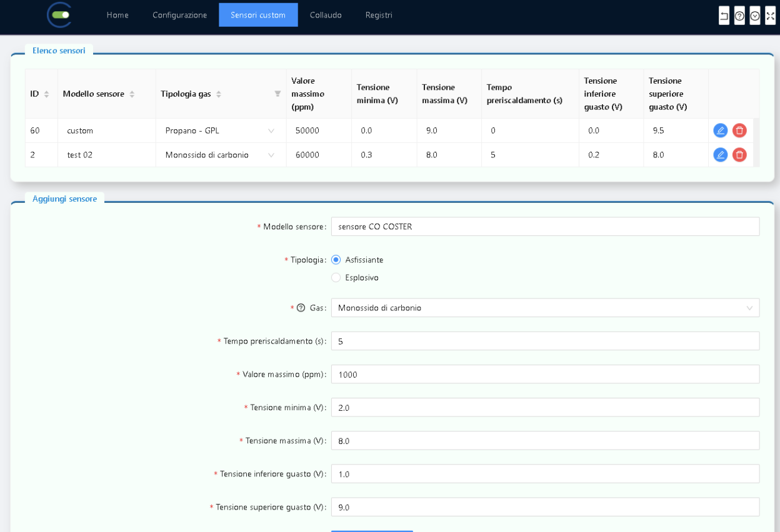Open the Registri tab
The width and height of the screenshot is (780, 532).
coord(379,15)
